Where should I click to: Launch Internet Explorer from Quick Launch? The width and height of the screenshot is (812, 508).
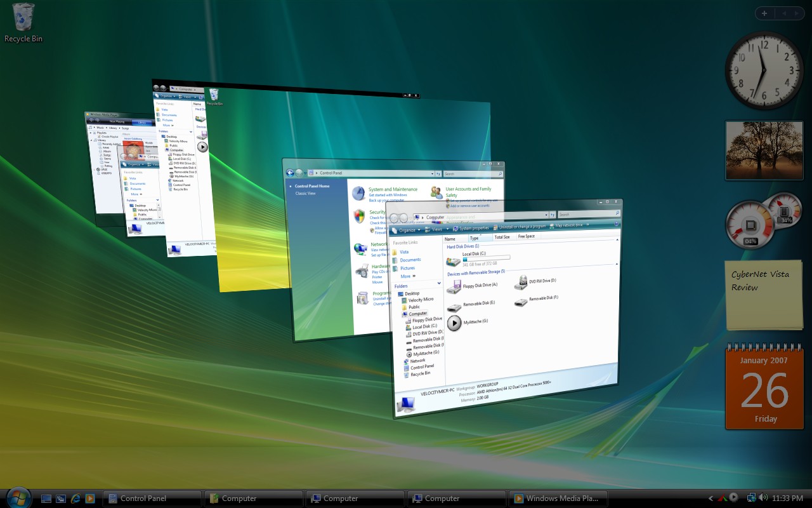(x=76, y=498)
